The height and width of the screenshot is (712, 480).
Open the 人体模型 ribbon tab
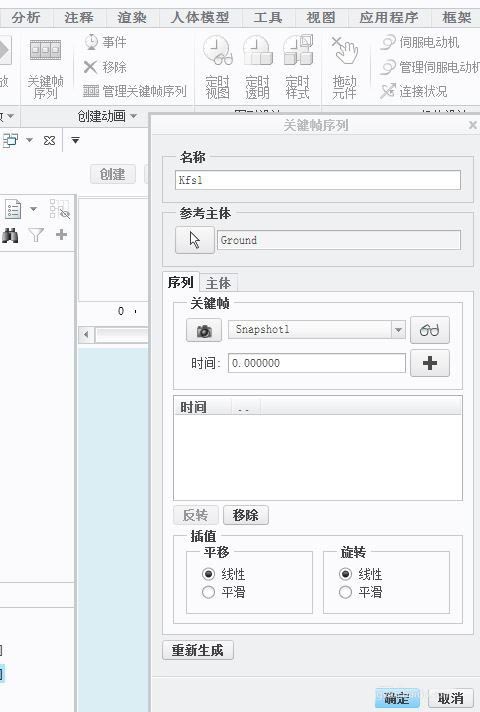tap(200, 18)
